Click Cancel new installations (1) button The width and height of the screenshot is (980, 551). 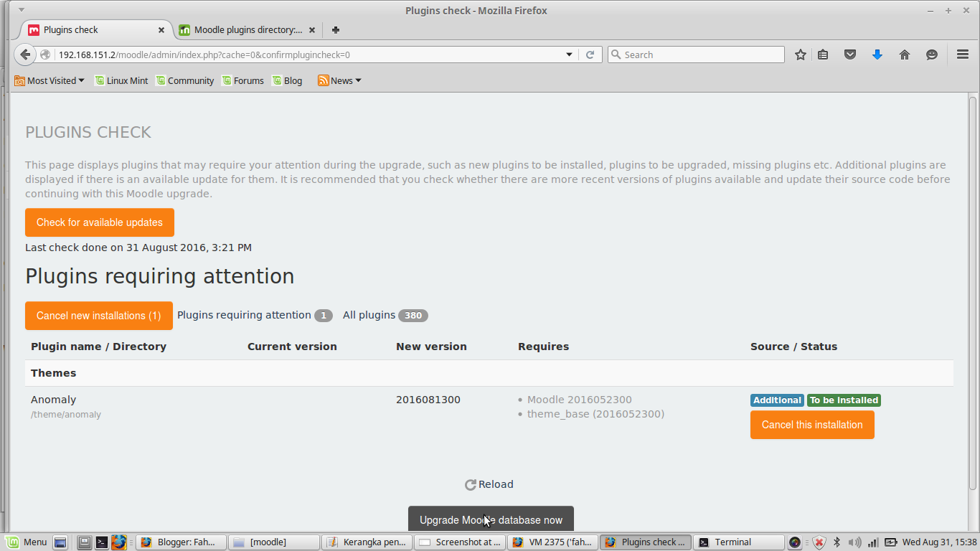pyautogui.click(x=99, y=316)
